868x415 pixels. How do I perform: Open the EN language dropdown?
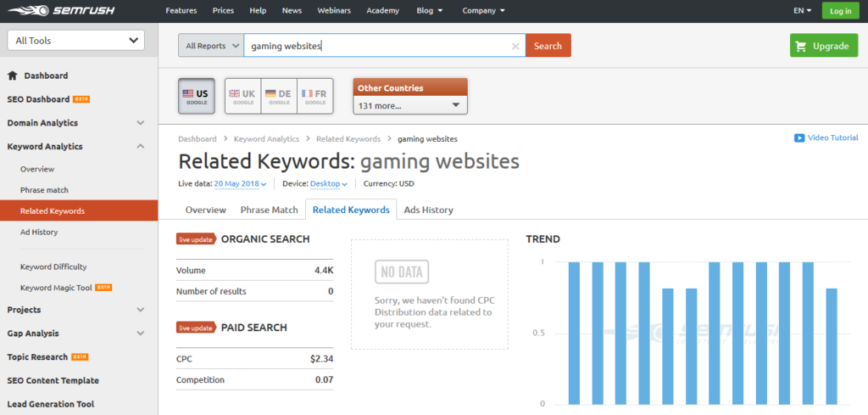point(802,10)
